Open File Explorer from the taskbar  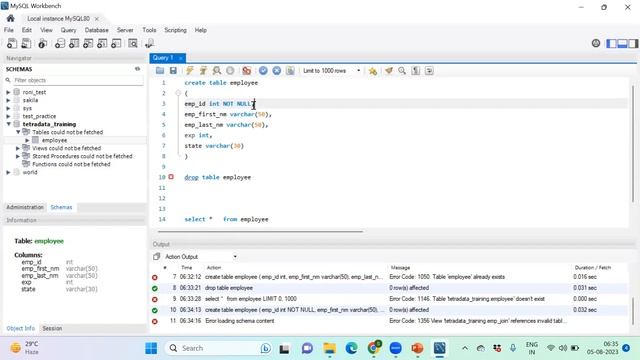(329, 348)
